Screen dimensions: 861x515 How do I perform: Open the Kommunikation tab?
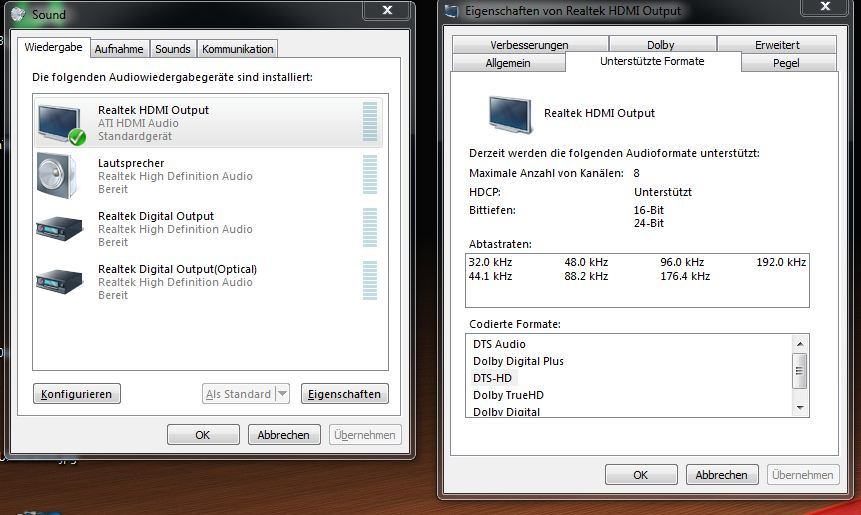(237, 49)
